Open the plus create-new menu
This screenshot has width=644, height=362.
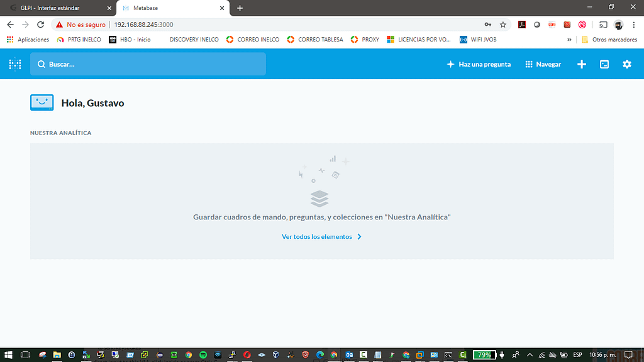(582, 64)
